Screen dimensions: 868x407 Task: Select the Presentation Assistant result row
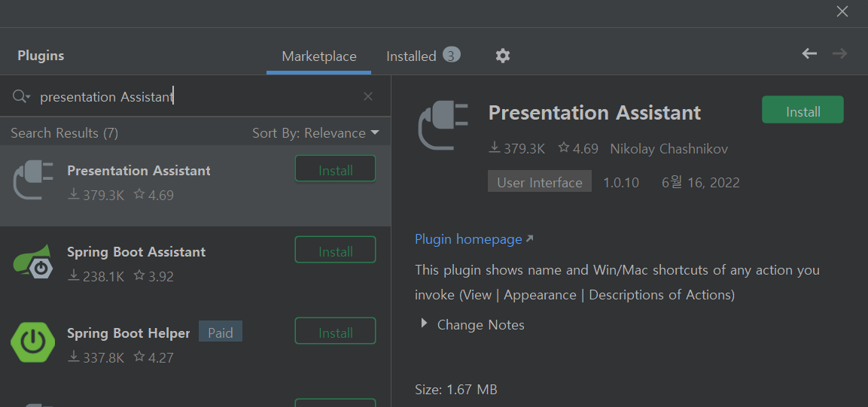point(196,185)
